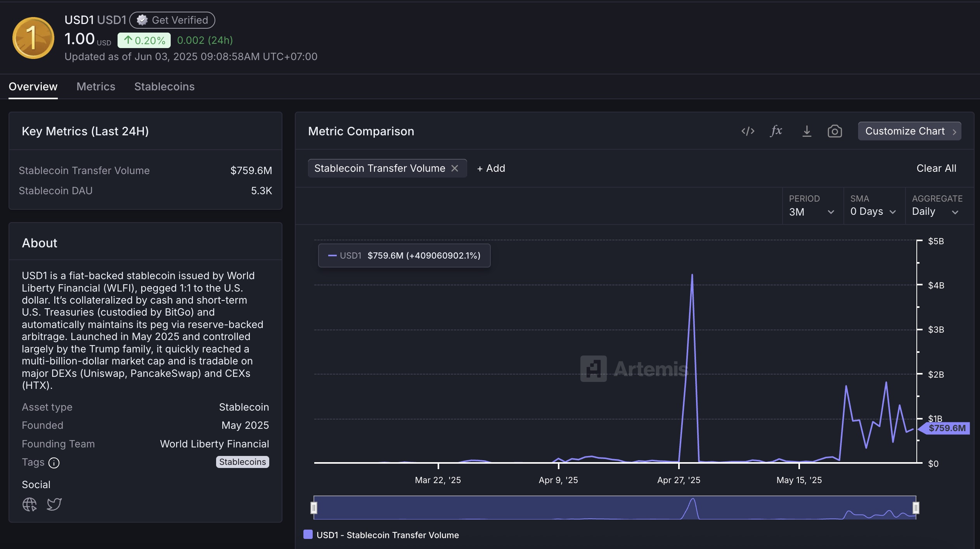
Task: Click the camera screenshot icon
Action: point(835,131)
